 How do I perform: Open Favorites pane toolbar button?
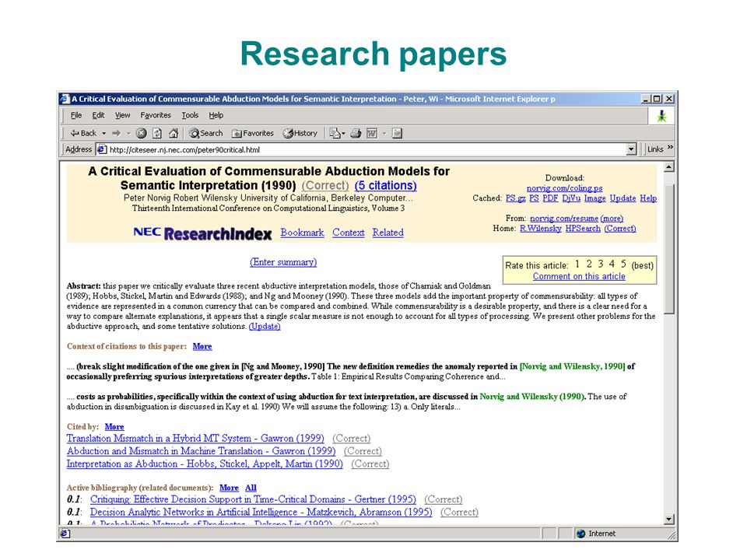tap(253, 133)
